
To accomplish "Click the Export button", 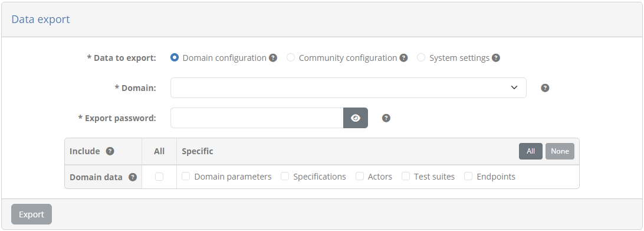I will [32, 214].
